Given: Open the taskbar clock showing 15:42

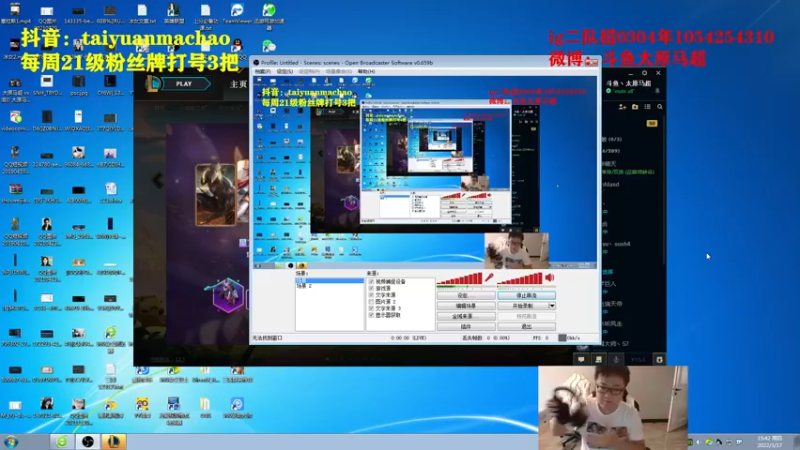Looking at the screenshot, I should (770, 442).
